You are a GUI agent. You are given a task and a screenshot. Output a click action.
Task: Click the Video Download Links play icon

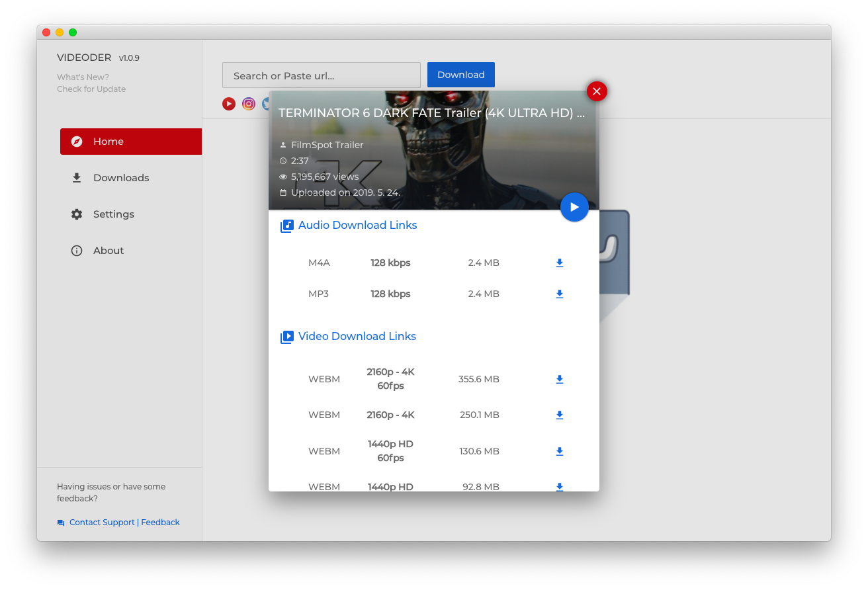point(287,337)
